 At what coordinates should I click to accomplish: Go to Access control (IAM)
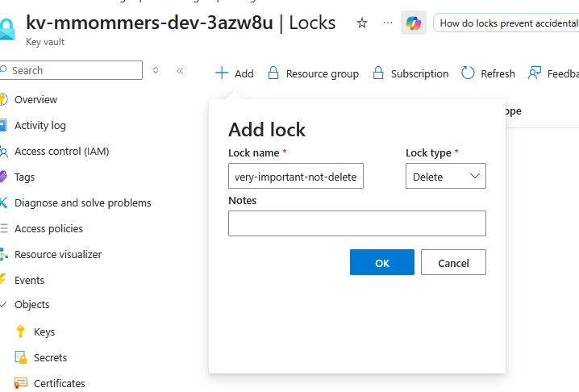pyautogui.click(x=61, y=151)
